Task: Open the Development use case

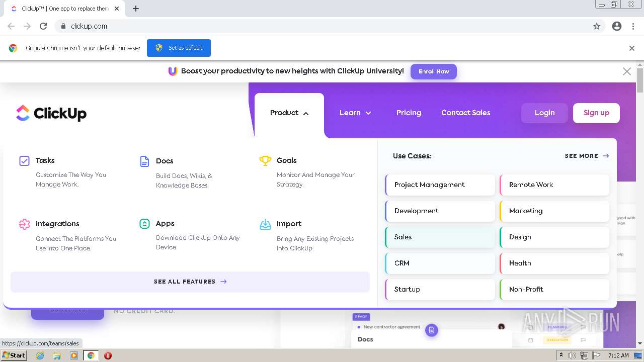Action: (x=440, y=211)
